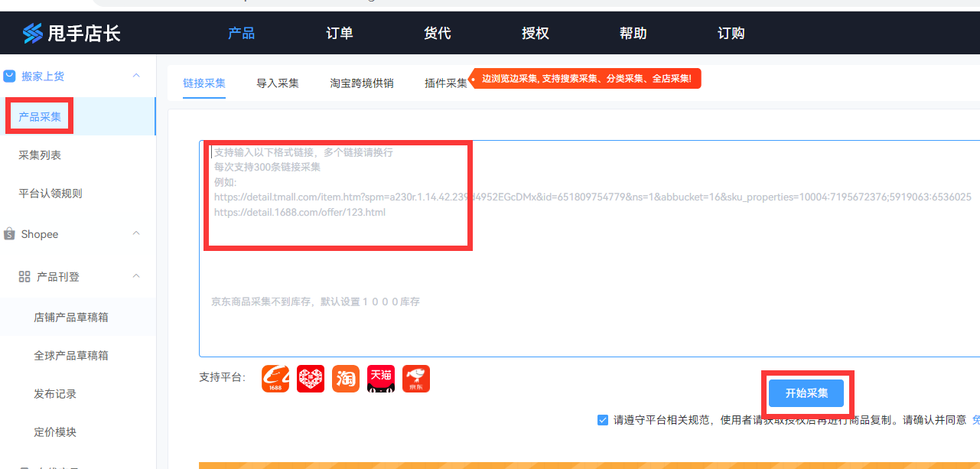Click the 甩手店长 logo

point(71,33)
